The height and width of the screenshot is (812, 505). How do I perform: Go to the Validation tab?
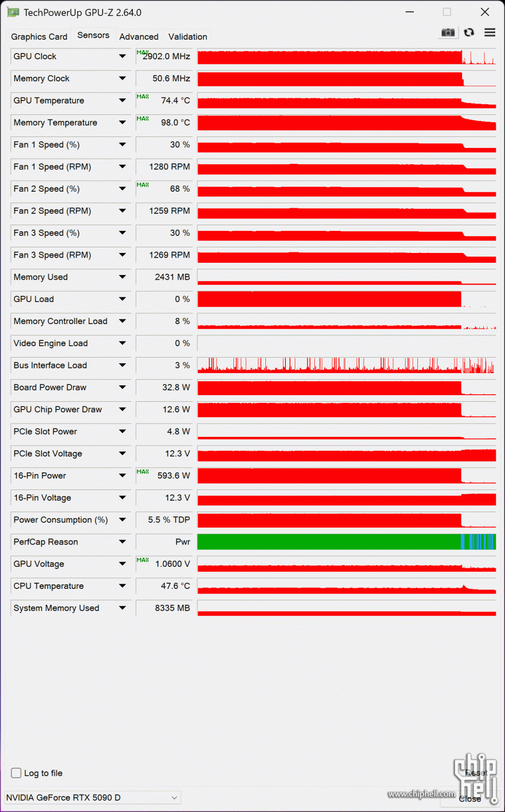pos(188,37)
